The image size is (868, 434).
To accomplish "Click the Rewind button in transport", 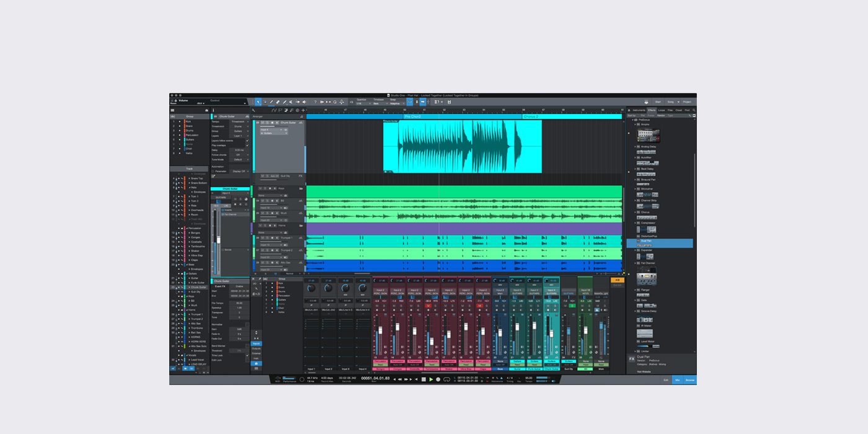I will pos(400,379).
